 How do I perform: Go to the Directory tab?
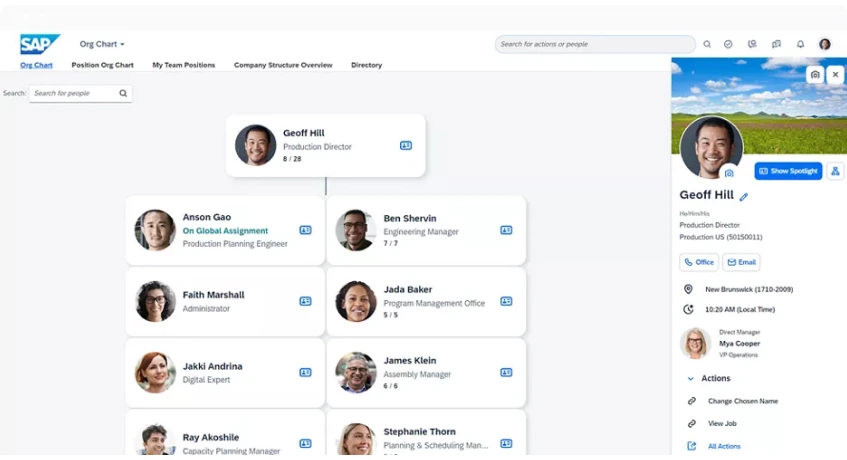[366, 65]
